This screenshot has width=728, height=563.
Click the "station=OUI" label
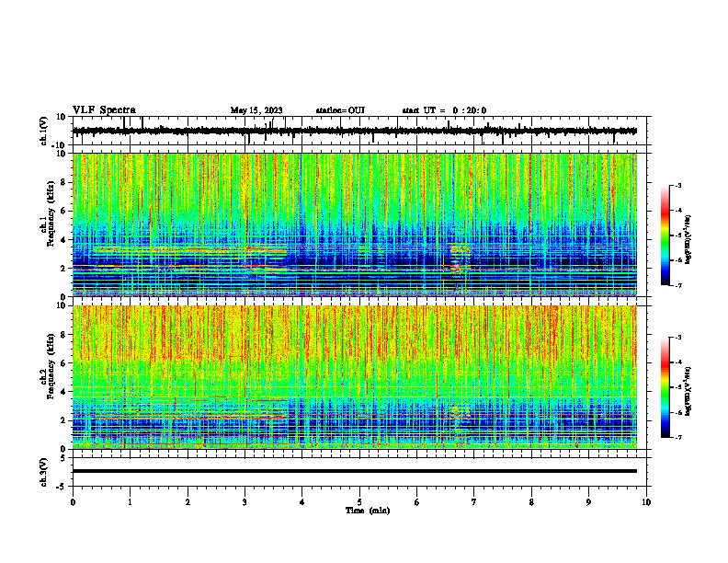(x=340, y=110)
